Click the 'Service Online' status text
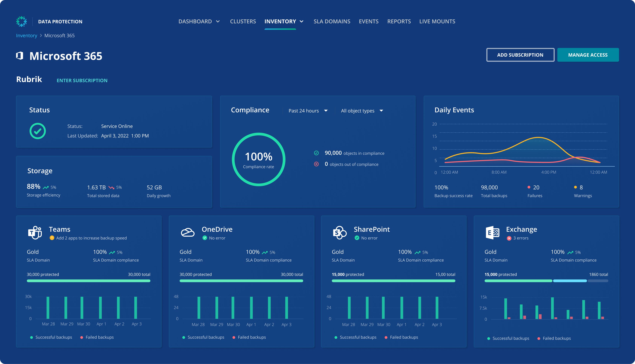The width and height of the screenshot is (635, 364). point(117,126)
